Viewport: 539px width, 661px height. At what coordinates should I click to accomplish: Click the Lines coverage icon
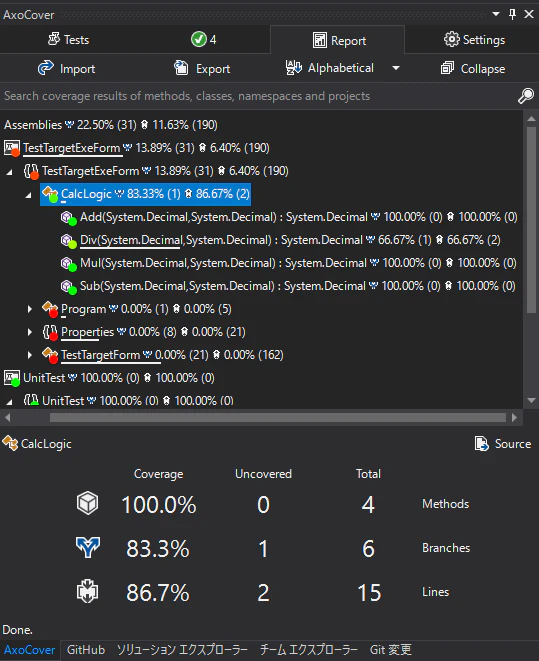[x=87, y=591]
